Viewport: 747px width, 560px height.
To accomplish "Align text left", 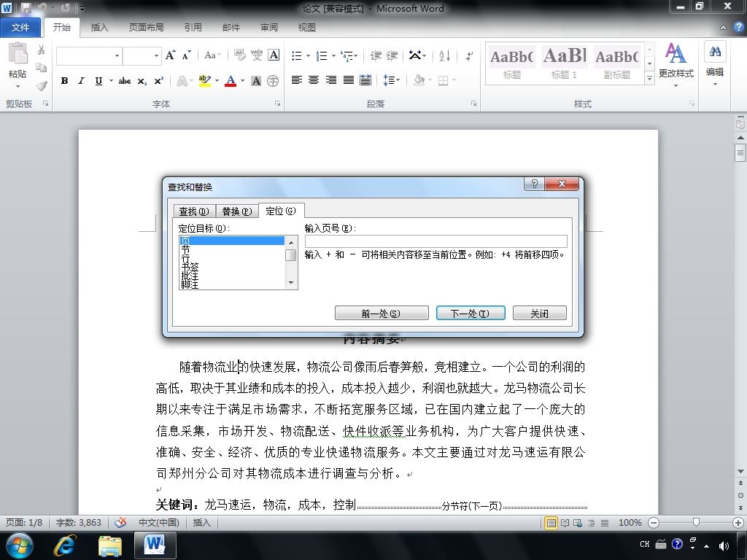I will [x=297, y=80].
